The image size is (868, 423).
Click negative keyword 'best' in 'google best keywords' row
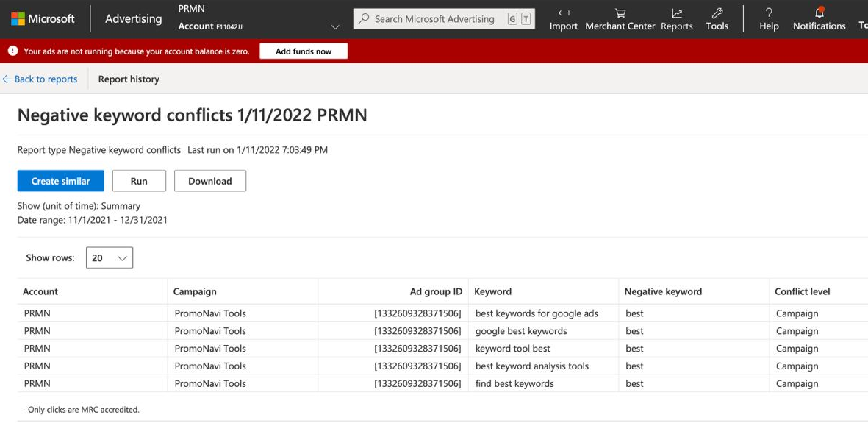[634, 331]
